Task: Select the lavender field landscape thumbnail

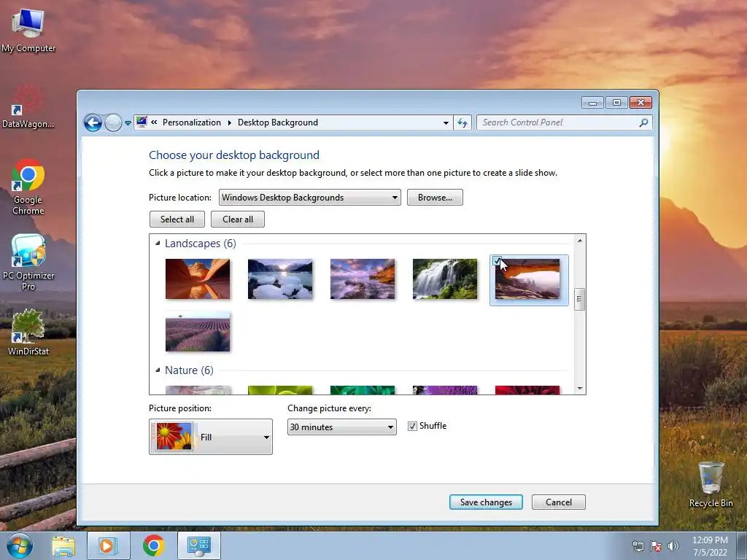Action: click(198, 332)
